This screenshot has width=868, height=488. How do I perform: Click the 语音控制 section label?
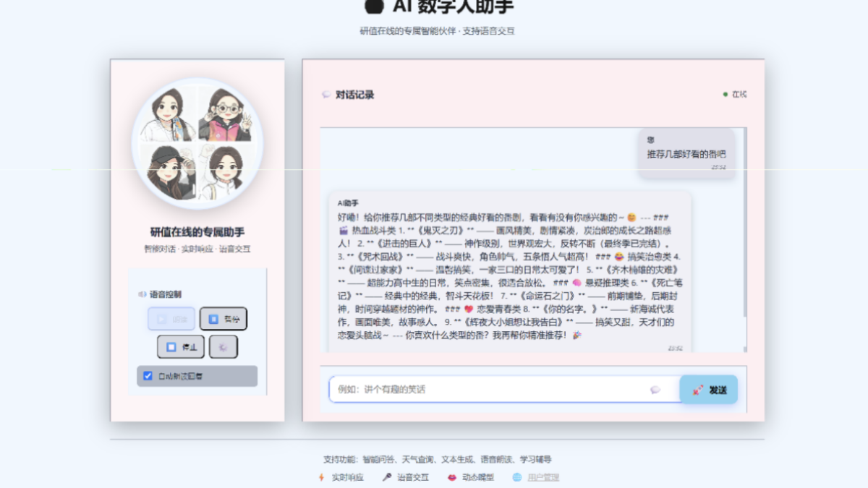tap(166, 294)
